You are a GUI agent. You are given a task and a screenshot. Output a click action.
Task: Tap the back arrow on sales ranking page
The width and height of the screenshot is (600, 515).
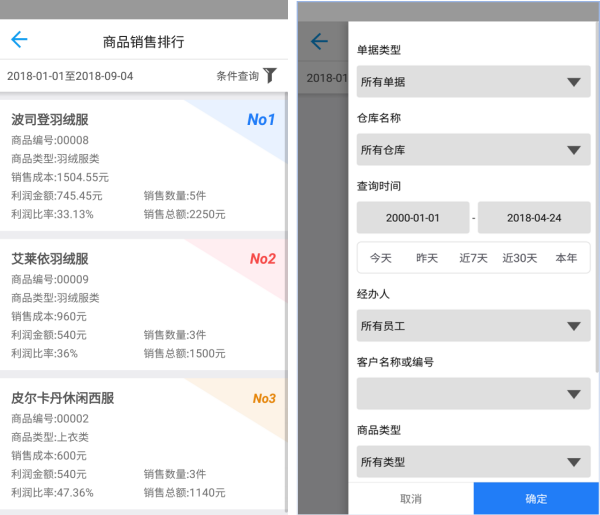(x=19, y=40)
